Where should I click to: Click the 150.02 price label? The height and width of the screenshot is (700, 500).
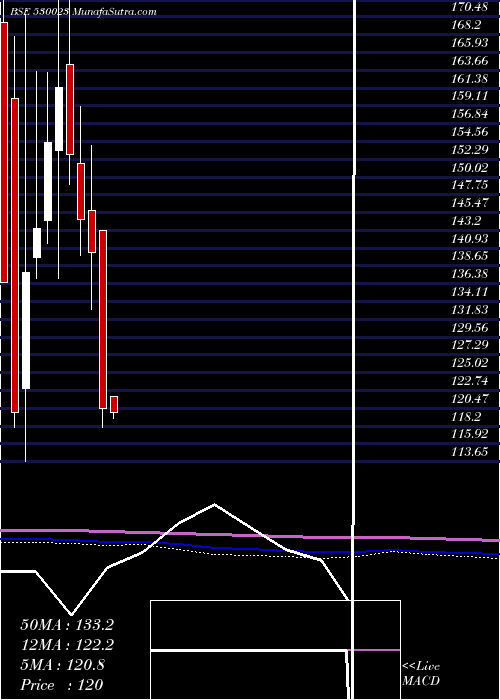(x=470, y=168)
